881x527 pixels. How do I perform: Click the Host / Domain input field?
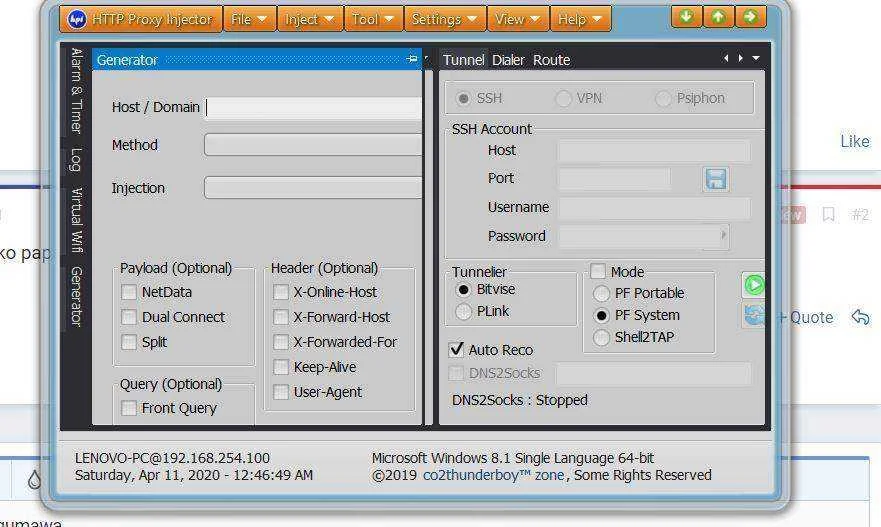click(314, 107)
